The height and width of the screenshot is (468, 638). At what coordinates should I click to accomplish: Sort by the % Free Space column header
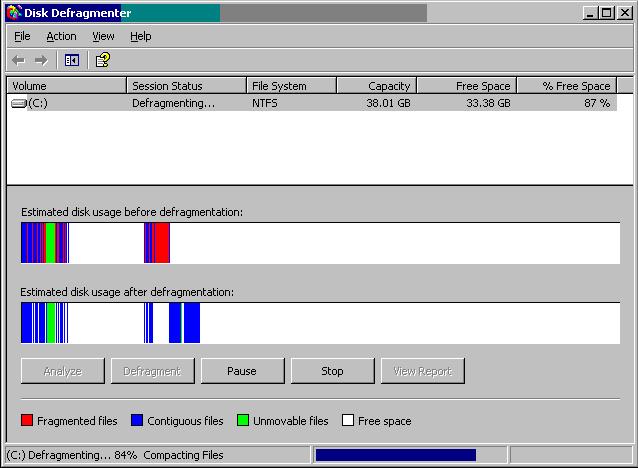tap(567, 86)
